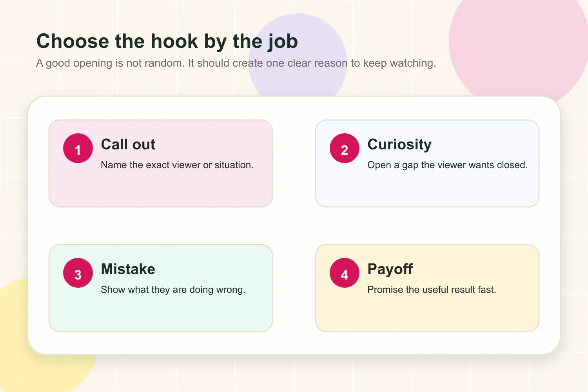Click the number 2 circle badge
The height and width of the screenshot is (392, 588).
coord(345,148)
